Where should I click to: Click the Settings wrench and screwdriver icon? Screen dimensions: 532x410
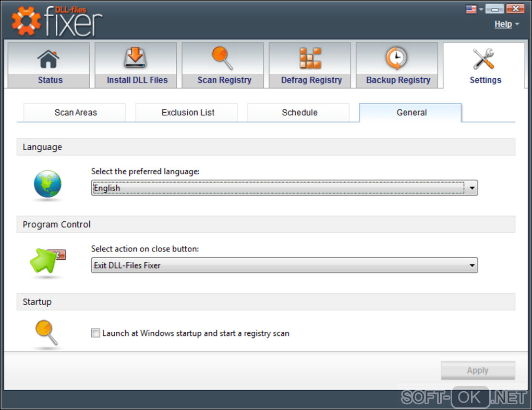pos(484,59)
